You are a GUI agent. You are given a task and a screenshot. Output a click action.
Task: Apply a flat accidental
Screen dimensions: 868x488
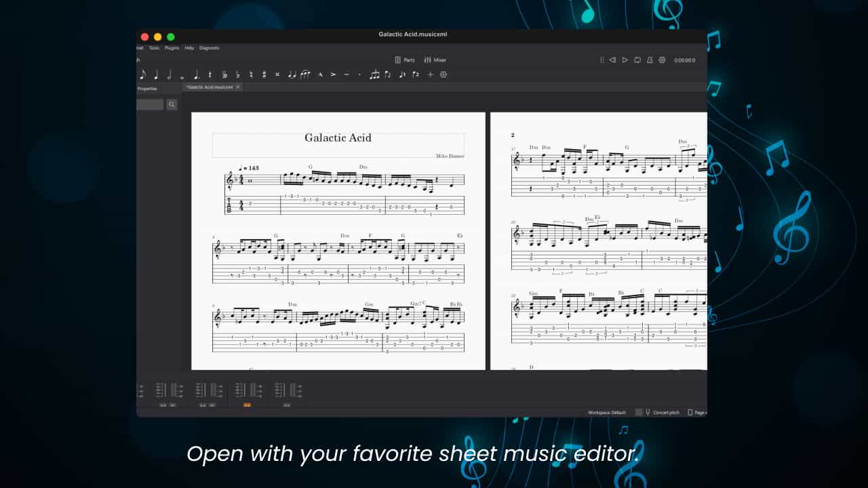click(x=238, y=75)
